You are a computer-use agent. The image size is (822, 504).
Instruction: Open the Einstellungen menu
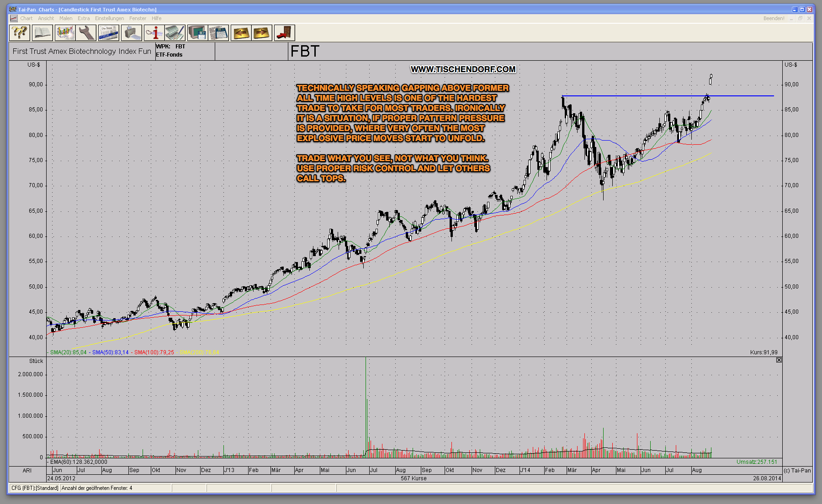click(x=109, y=18)
